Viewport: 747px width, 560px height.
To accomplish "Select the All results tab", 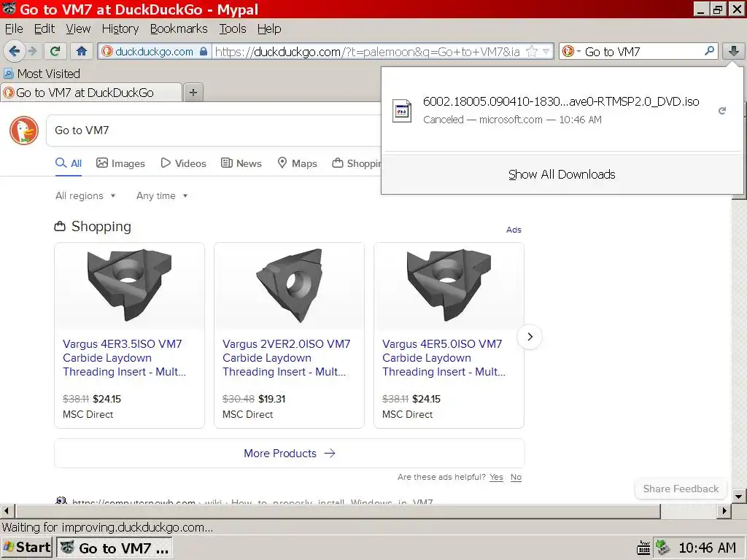I will pyautogui.click(x=69, y=163).
